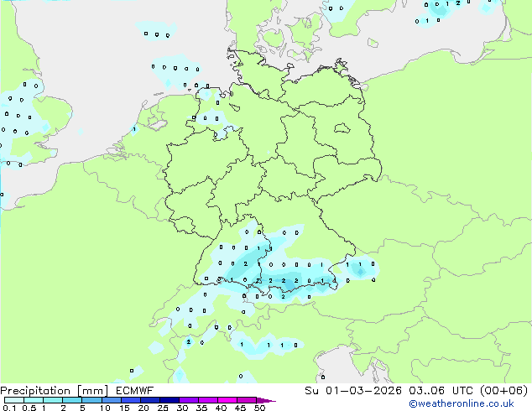Click the '25' legend scale value
The image size is (532, 411).
point(163,408)
